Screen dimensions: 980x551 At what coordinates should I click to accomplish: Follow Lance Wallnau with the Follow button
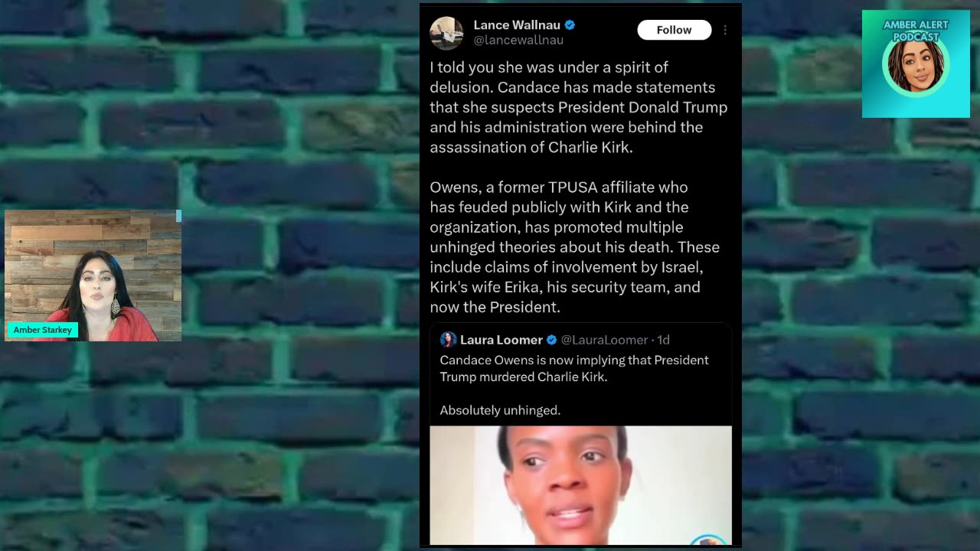pos(674,30)
